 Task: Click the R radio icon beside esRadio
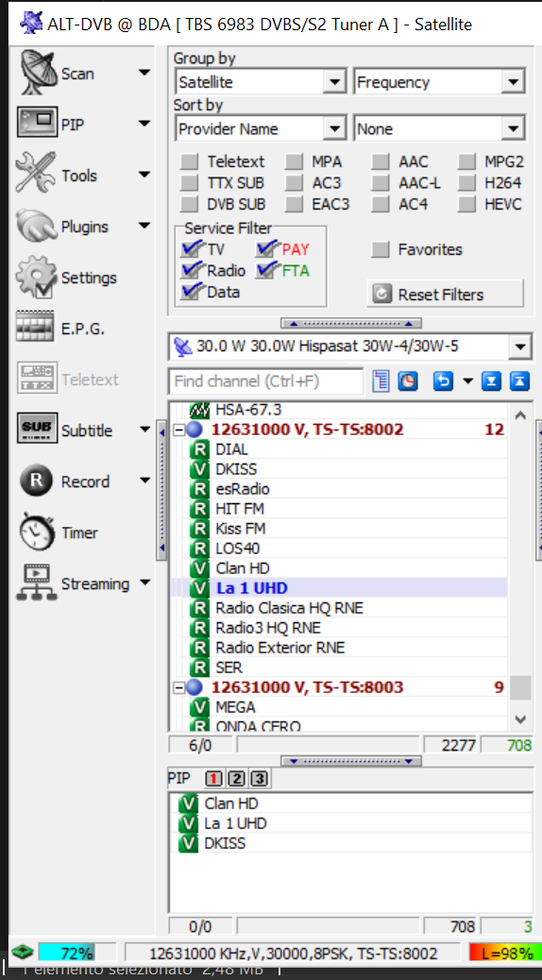tap(199, 489)
